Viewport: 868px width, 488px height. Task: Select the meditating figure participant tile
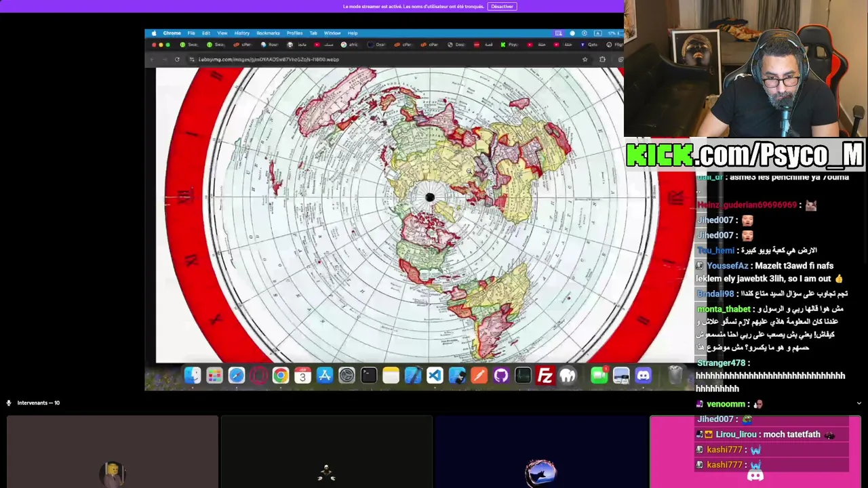pos(327,452)
